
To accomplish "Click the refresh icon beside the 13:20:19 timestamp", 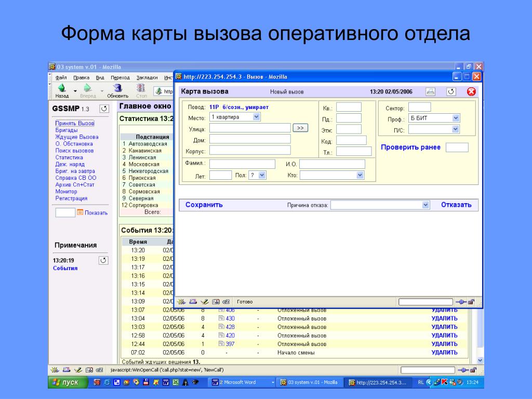I will (x=103, y=260).
